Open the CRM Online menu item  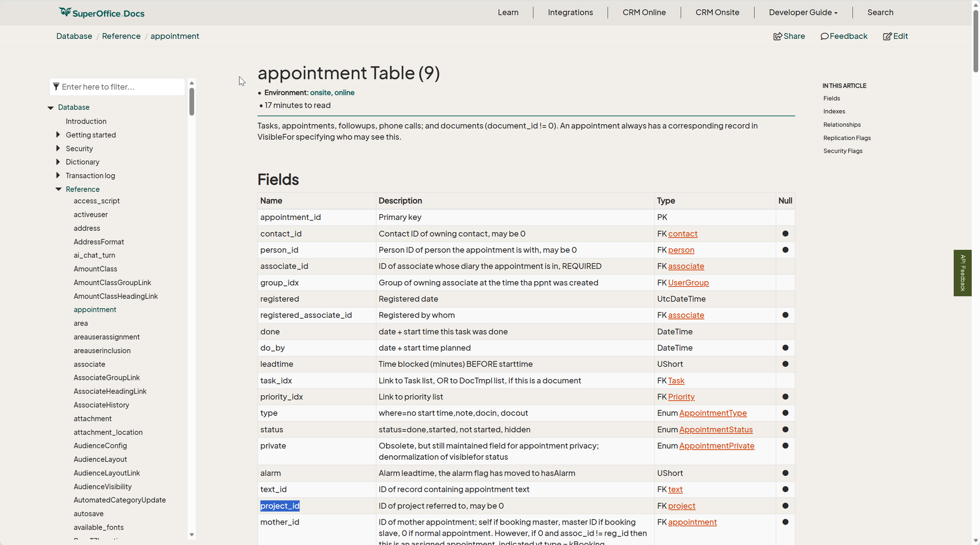click(644, 13)
